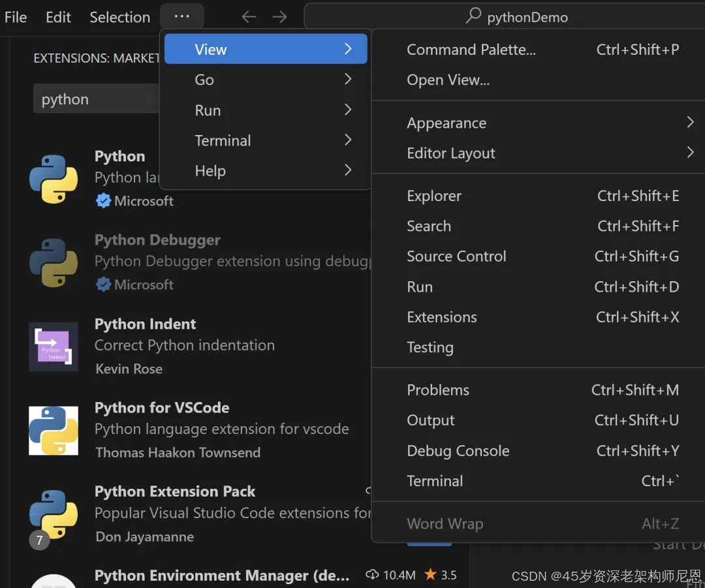The height and width of the screenshot is (588, 705).
Task: Open the Python Indent extension title
Action: point(145,324)
